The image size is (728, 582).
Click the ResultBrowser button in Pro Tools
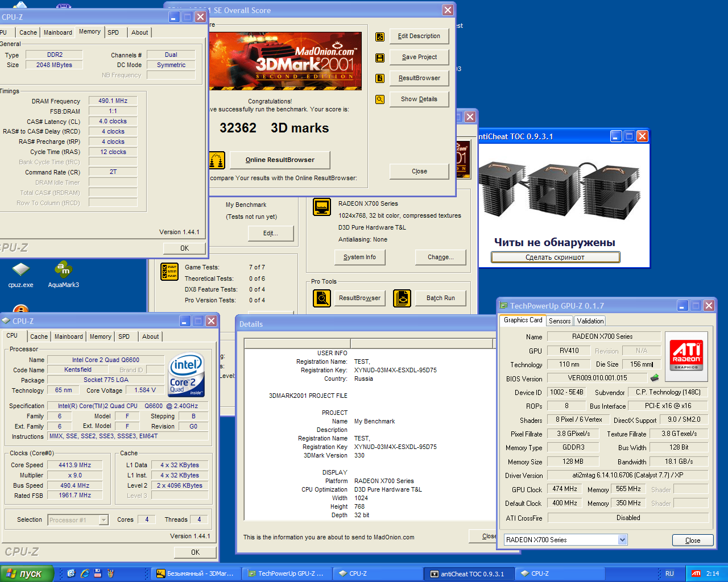359,298
